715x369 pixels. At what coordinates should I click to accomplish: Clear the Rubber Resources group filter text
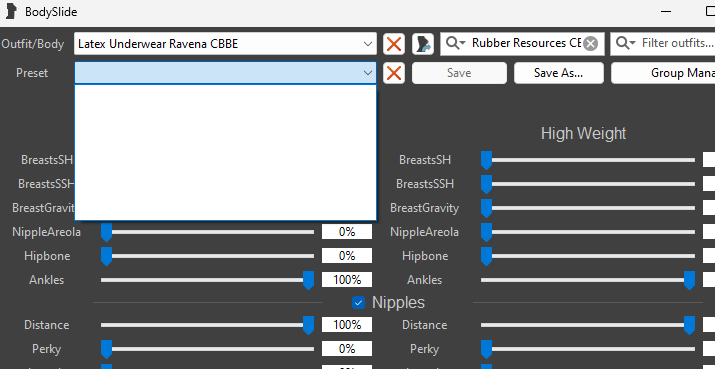(591, 43)
